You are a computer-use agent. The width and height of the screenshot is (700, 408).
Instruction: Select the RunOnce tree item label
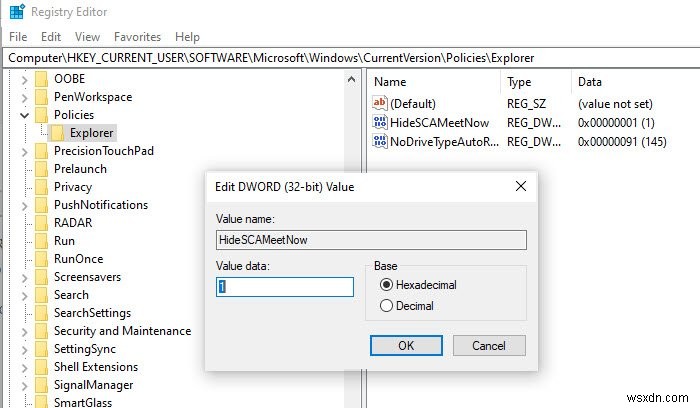[79, 259]
